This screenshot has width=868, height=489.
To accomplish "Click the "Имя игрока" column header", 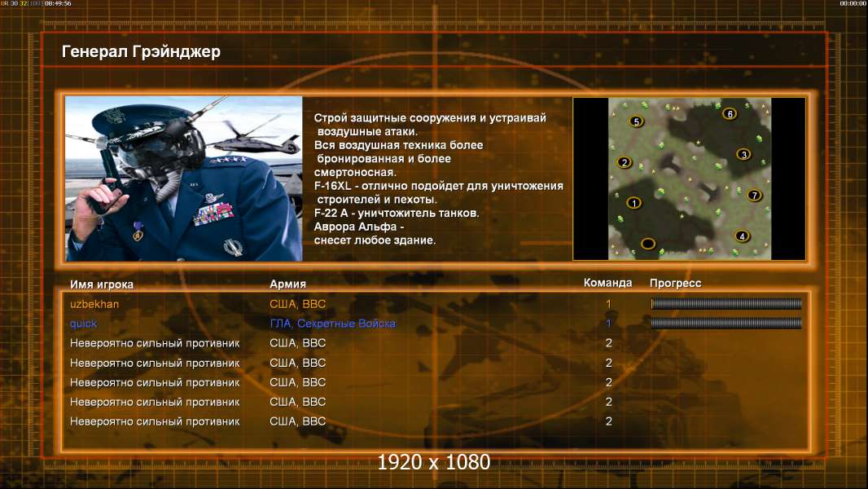I will coord(101,284).
